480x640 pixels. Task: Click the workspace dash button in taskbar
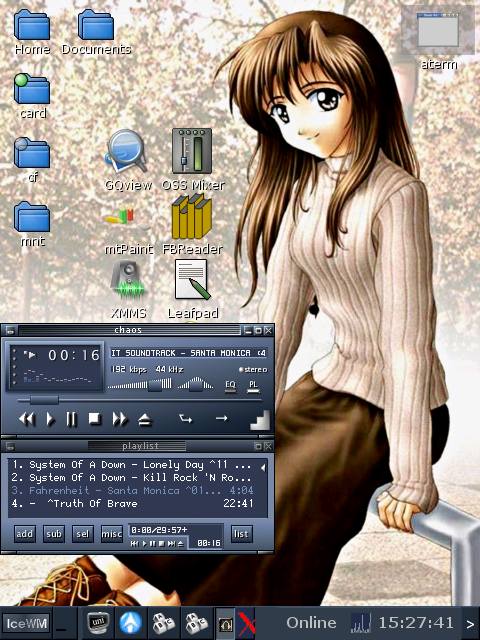pos(64,624)
